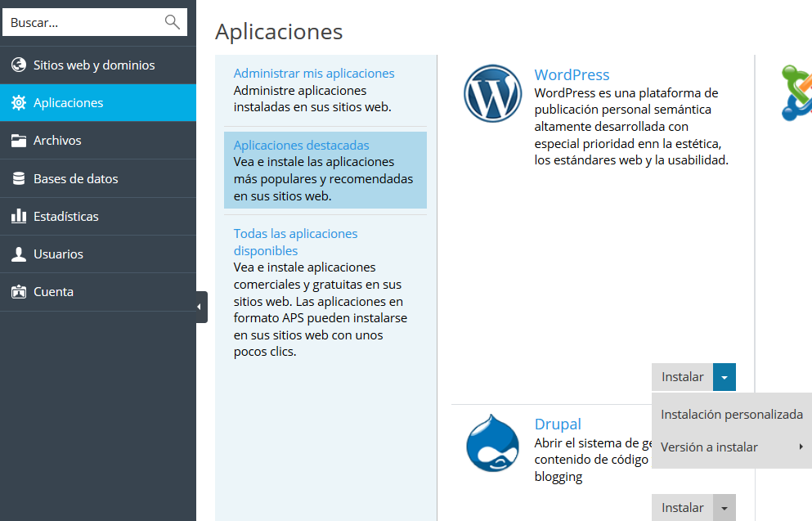Choose Instalación personalizada from the menu

coord(731,415)
